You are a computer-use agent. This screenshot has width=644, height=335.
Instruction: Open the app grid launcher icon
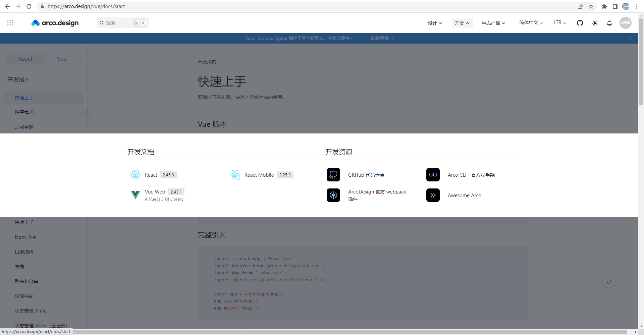click(10, 23)
